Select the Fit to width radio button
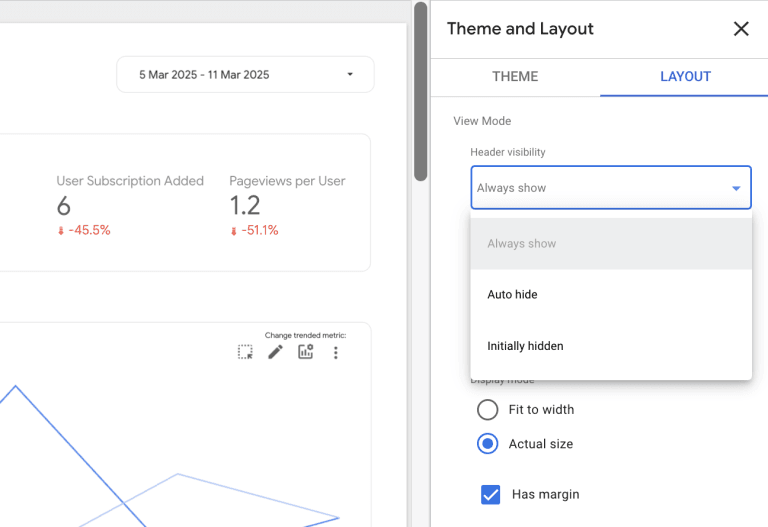The height and width of the screenshot is (527, 768). [488, 410]
